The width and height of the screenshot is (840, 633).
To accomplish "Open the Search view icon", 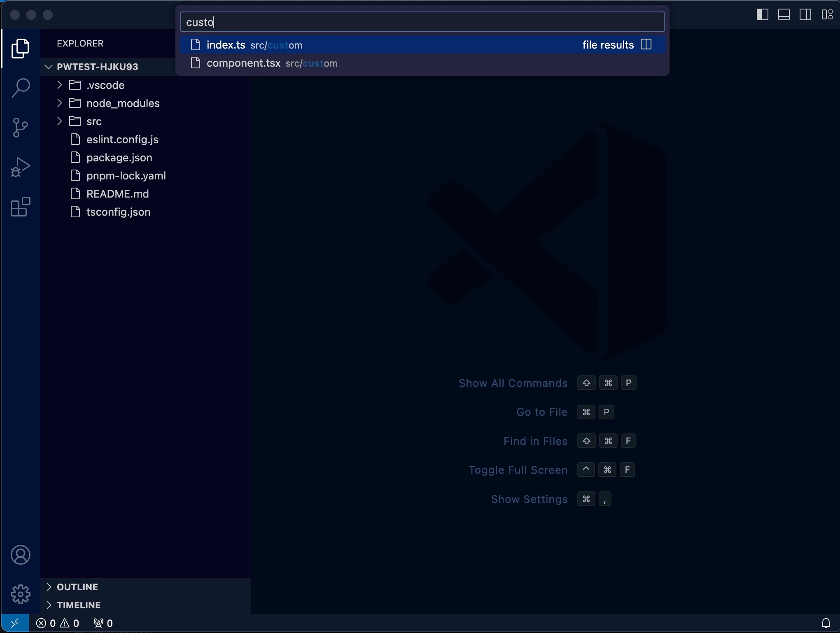I will (21, 88).
